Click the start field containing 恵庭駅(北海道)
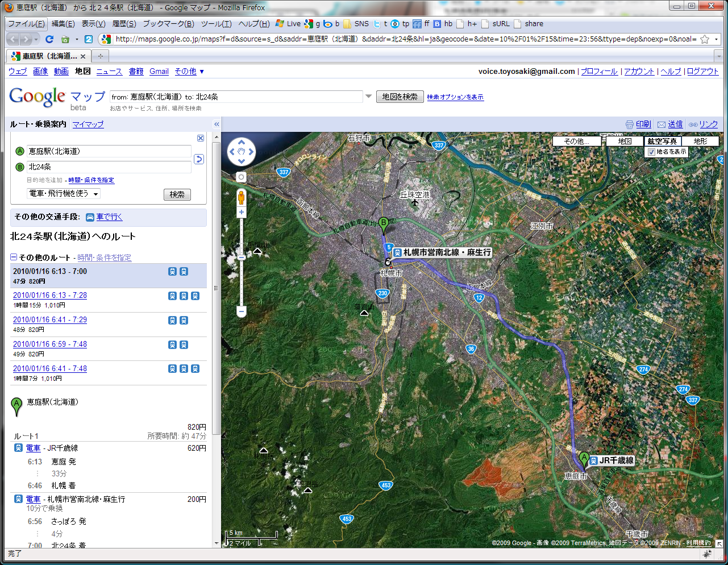728x565 pixels. pyautogui.click(x=109, y=151)
